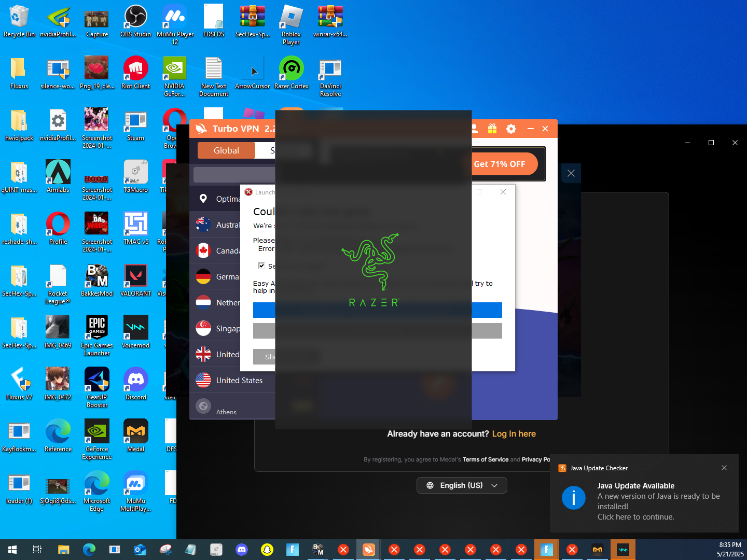Screen dimensions: 747x560
Task: Open Voicemod from the taskbar
Action: tap(623, 550)
